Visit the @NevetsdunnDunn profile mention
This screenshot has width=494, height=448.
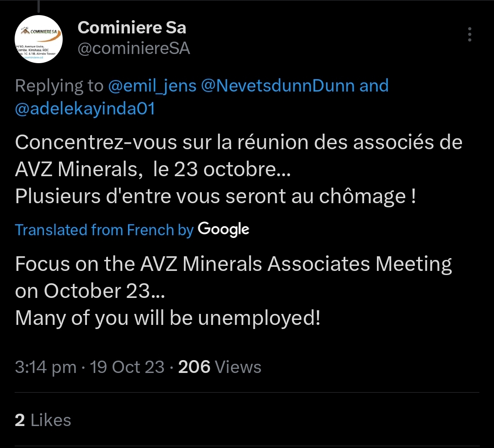[x=278, y=86]
